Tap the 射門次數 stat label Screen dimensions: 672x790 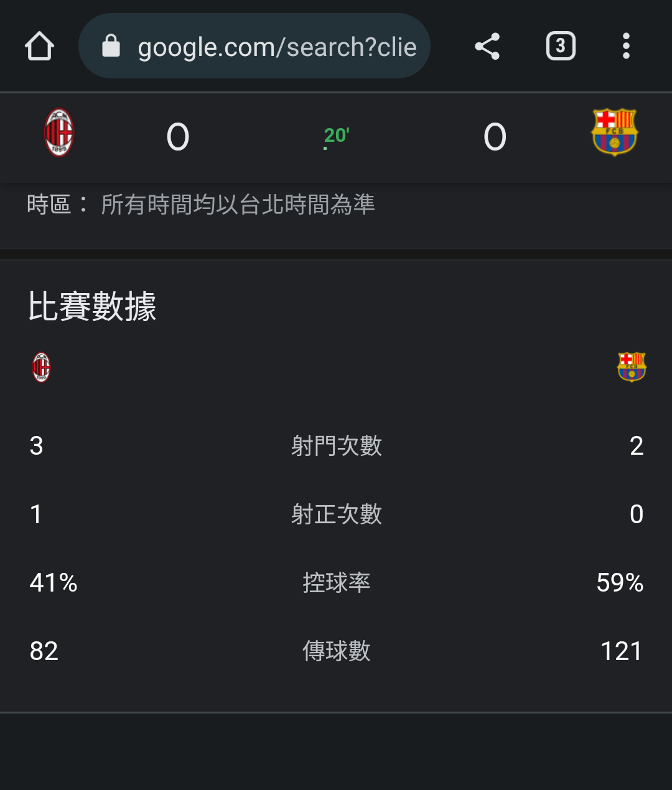click(x=336, y=446)
